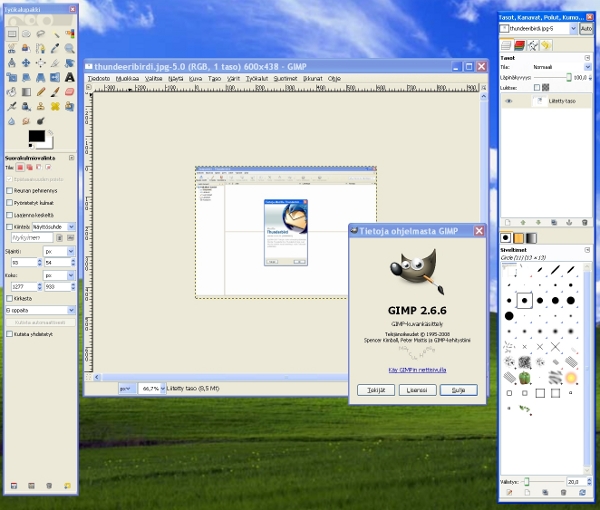Click the duplicate layer icon
Screen dimensions: 600x510
554,222
